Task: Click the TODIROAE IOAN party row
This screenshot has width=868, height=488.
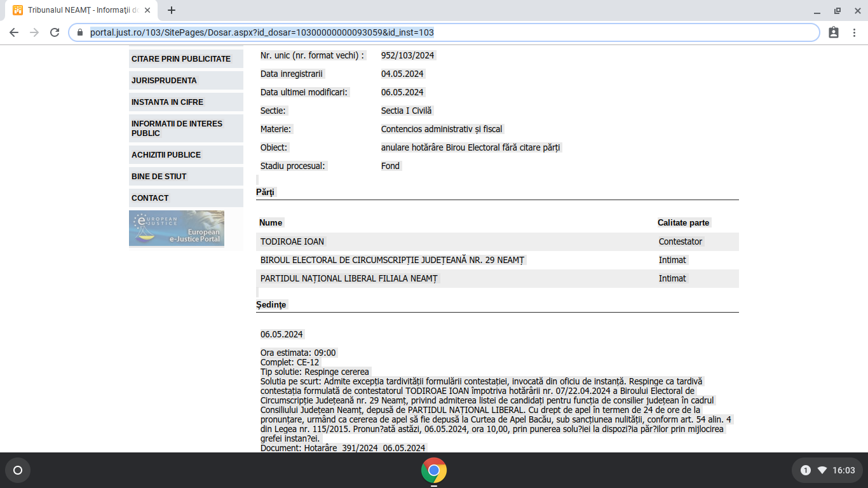Action: pos(498,241)
